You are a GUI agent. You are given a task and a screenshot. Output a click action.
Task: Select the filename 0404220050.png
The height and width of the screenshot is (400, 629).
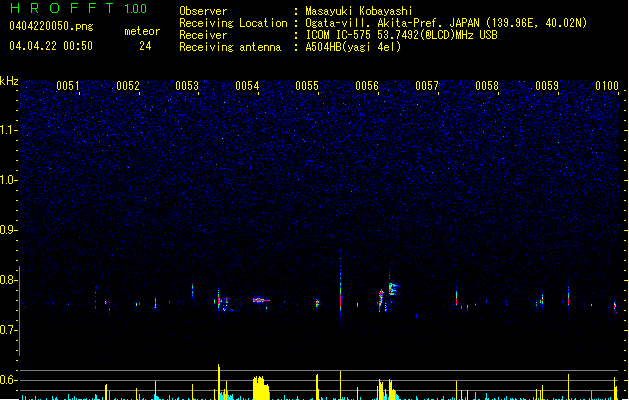point(51,26)
